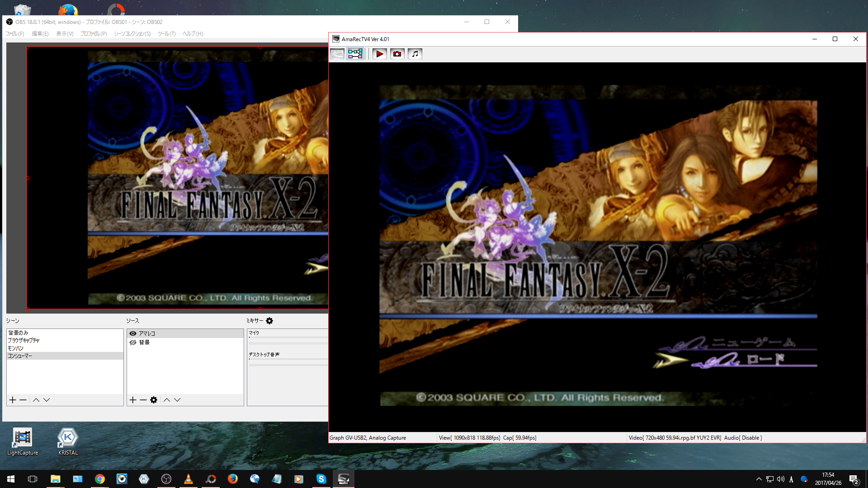Screen dimensions: 868x488
Task: Select the 背景 source row
Action: (x=185, y=343)
